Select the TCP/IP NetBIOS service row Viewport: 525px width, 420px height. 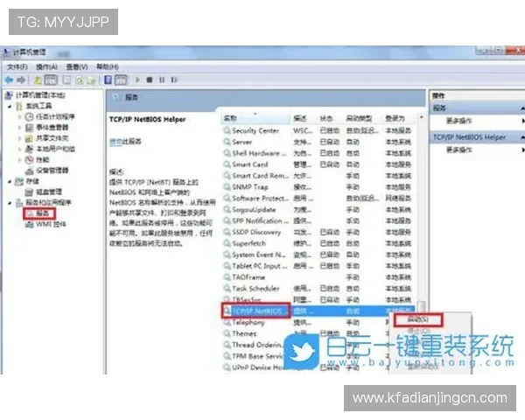click(x=318, y=311)
